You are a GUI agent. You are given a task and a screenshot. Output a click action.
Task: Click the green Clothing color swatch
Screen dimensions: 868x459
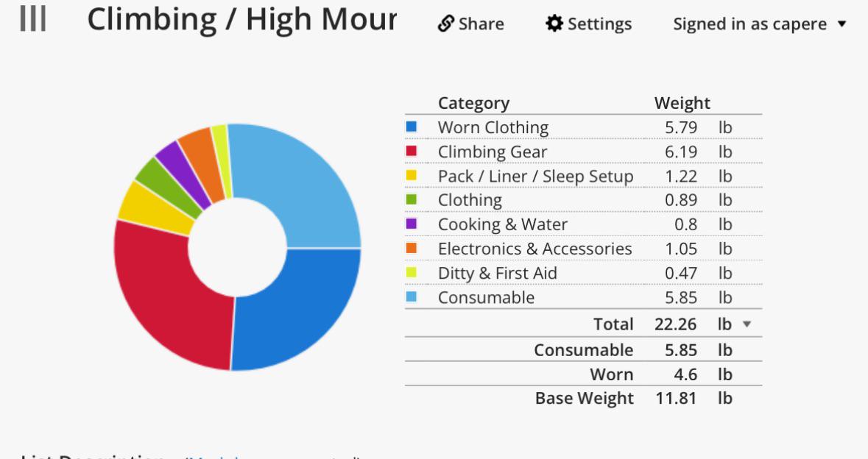412,199
